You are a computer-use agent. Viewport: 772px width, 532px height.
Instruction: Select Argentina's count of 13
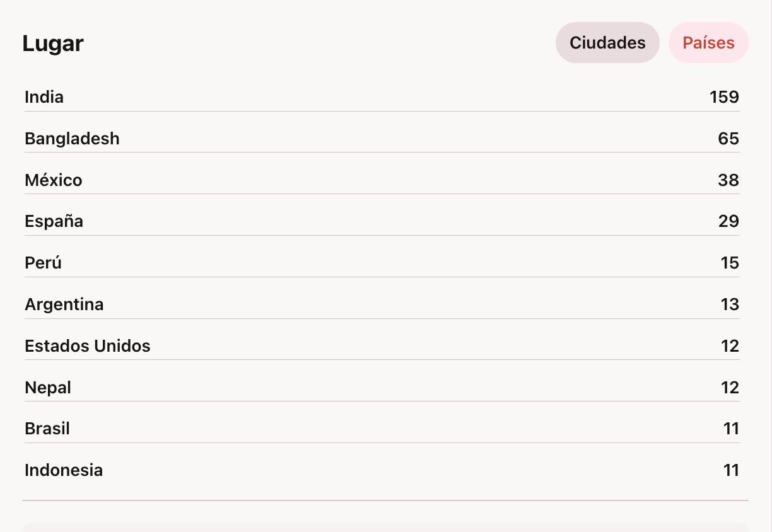point(730,304)
